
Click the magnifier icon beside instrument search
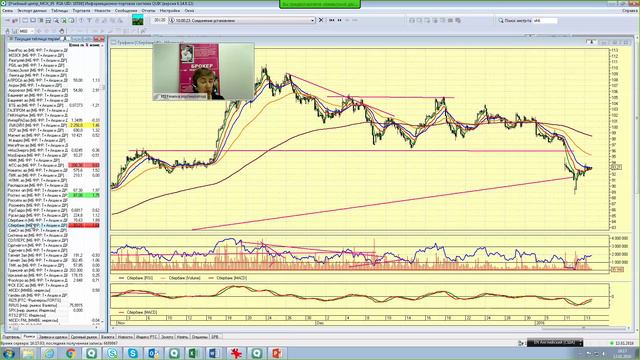tap(501, 20)
